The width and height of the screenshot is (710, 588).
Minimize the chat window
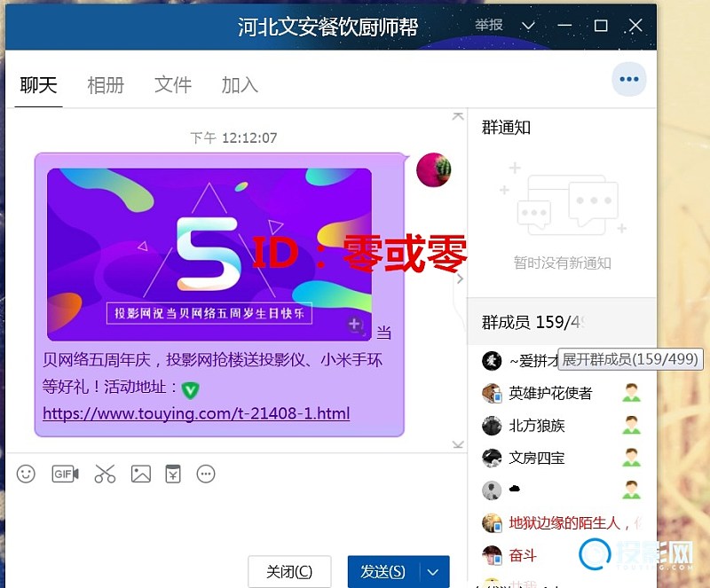pos(564,26)
